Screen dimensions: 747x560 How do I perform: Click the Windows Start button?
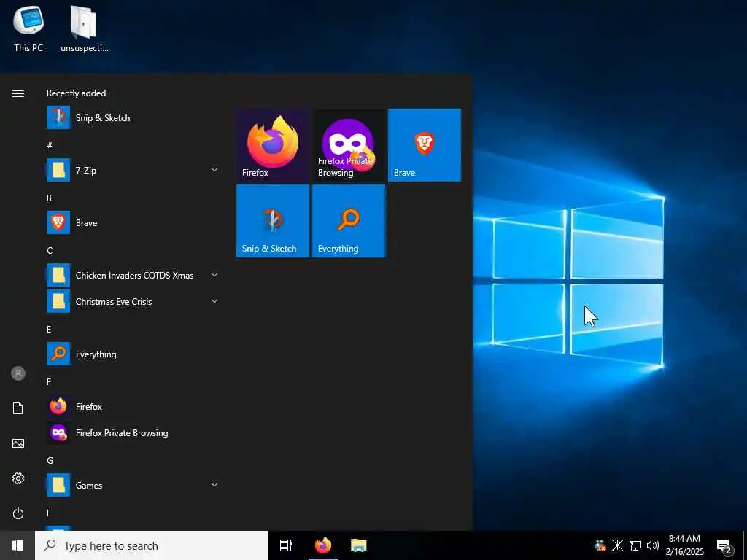(x=18, y=545)
